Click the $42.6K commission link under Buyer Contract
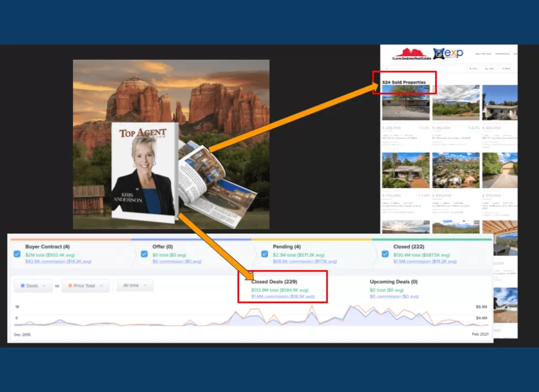Viewport: 539px width, 392px height. coord(59,261)
